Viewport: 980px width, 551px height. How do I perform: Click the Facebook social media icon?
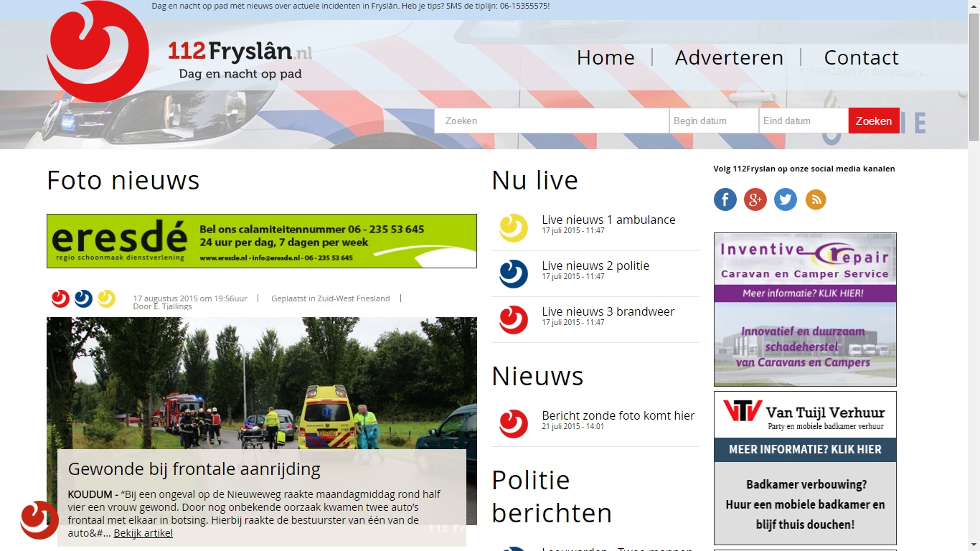[x=725, y=199]
